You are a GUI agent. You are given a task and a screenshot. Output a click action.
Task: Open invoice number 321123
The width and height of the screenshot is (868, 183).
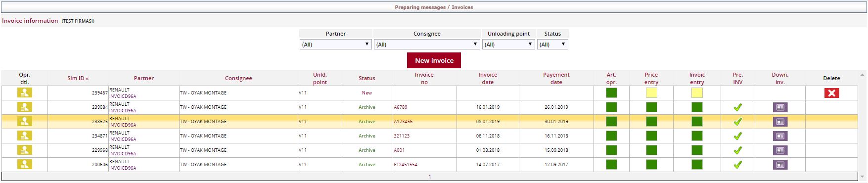click(402, 136)
